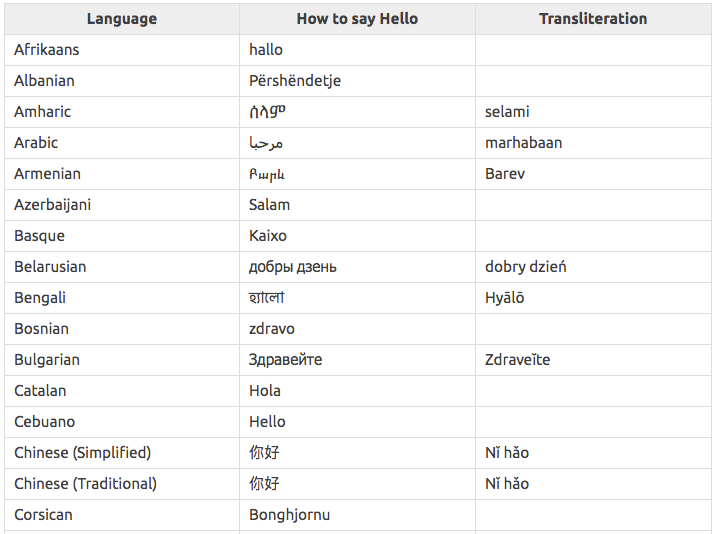Click the Language column header
The width and height of the screenshot is (715, 534).
(x=122, y=19)
